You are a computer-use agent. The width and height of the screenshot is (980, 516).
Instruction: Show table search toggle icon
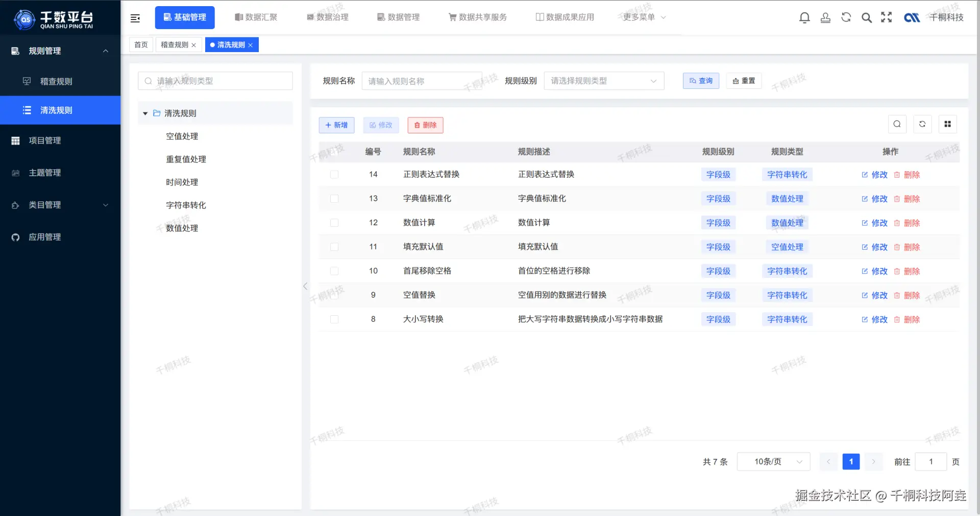[x=897, y=124]
